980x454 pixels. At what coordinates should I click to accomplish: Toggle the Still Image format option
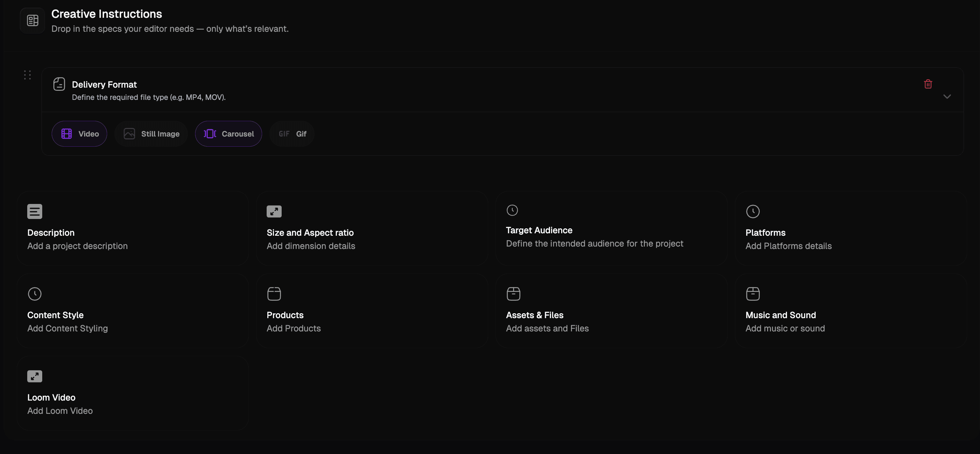151,134
